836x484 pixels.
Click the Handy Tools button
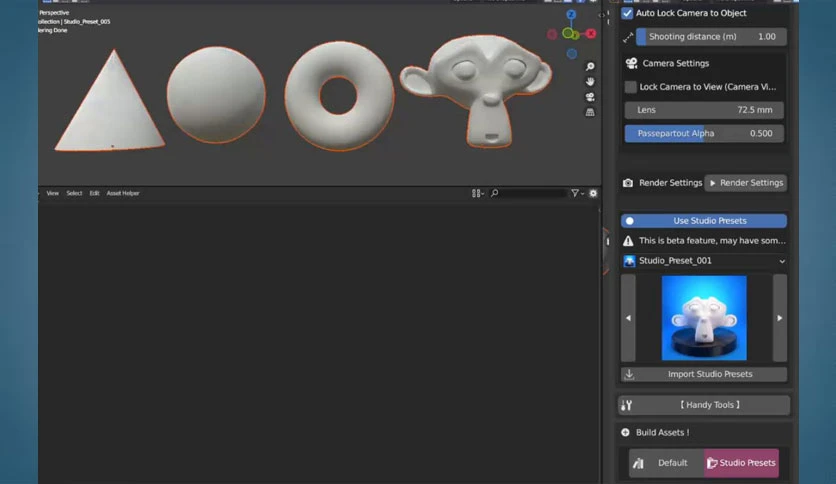704,405
